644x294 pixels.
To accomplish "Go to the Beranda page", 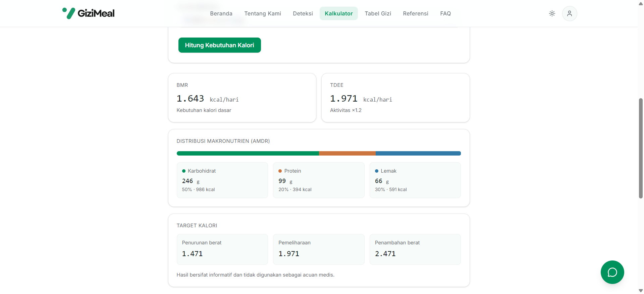I will click(x=221, y=13).
